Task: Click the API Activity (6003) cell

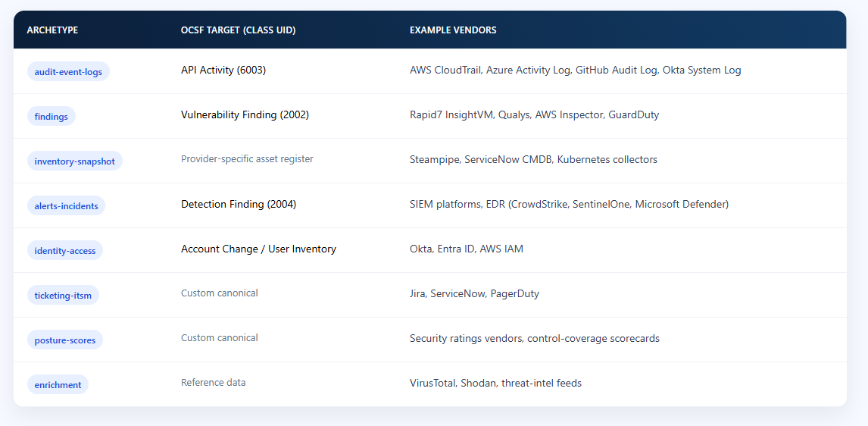Action: tap(223, 70)
